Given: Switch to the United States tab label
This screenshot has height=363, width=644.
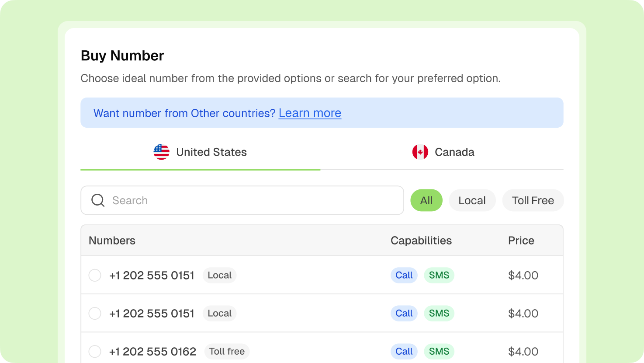Looking at the screenshot, I should 211,152.
